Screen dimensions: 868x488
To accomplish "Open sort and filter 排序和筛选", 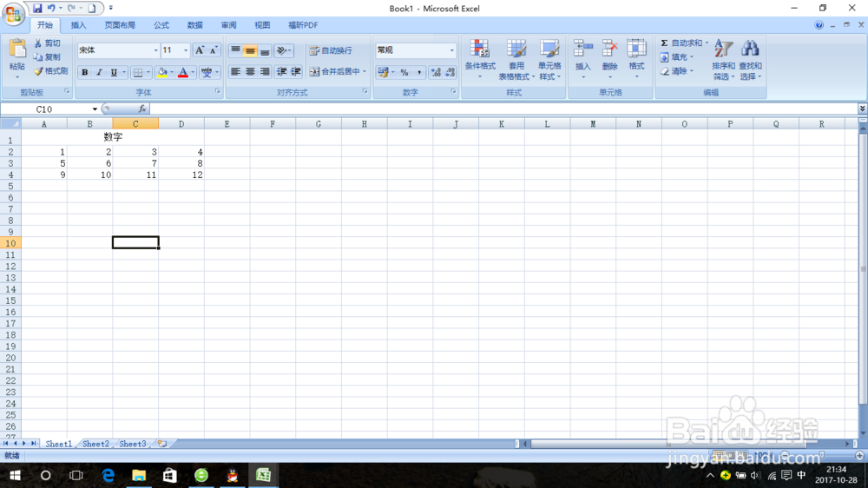I will [x=723, y=59].
